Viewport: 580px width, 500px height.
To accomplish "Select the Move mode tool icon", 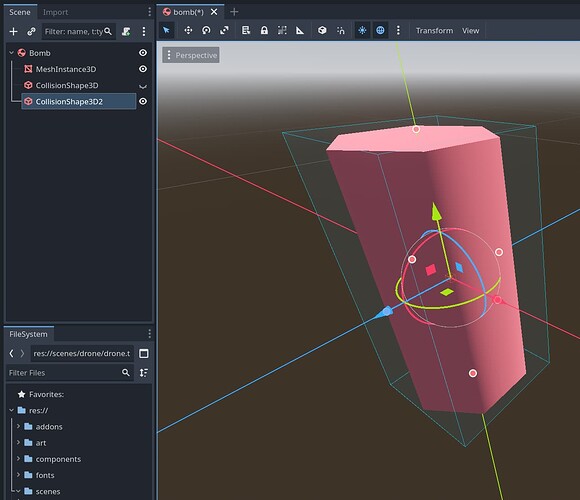I will pyautogui.click(x=188, y=30).
